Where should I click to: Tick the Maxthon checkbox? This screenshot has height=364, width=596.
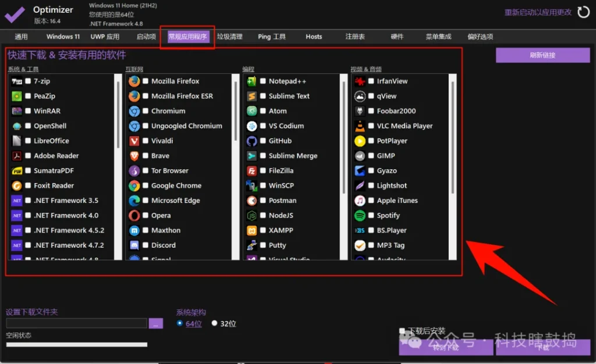click(146, 230)
